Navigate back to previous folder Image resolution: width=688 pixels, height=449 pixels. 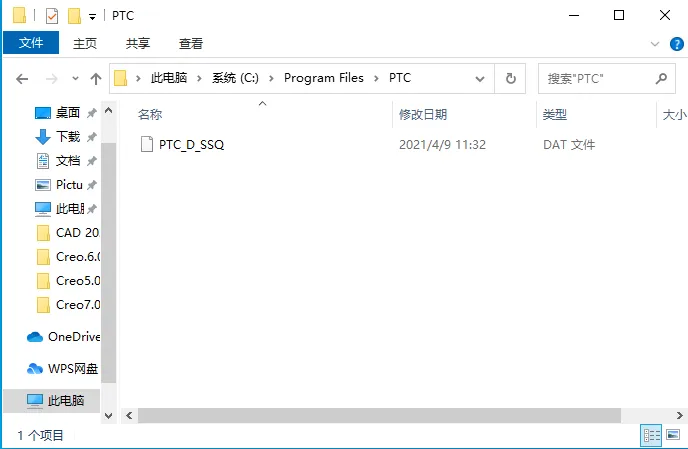point(22,79)
